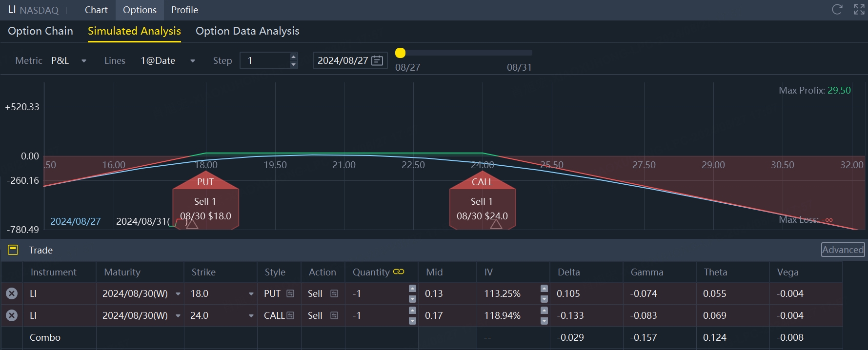868x350 pixels.
Task: Open the Metric P&L dropdown
Action: (x=68, y=60)
